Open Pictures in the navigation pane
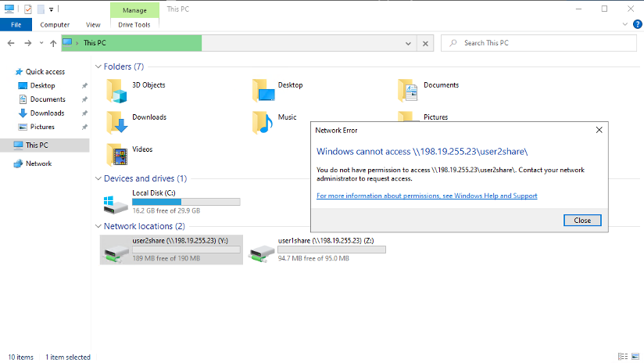The image size is (644, 363). [42, 127]
